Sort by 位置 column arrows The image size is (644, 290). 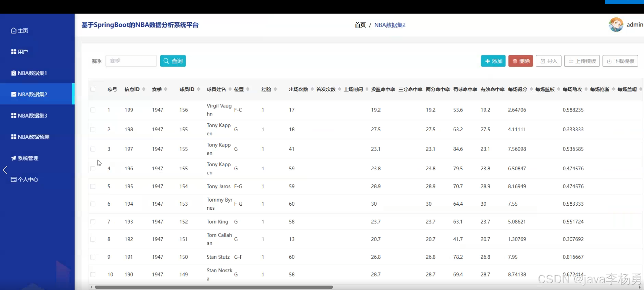pyautogui.click(x=248, y=89)
